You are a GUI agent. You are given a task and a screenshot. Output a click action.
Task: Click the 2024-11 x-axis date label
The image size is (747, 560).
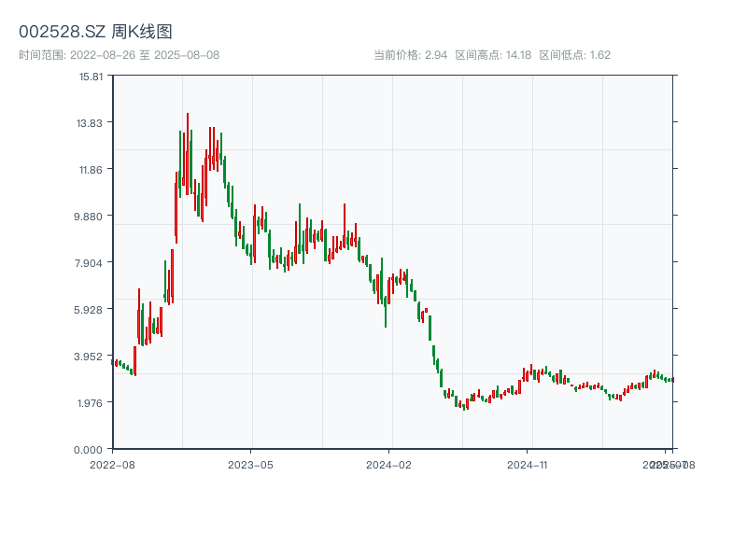(x=528, y=464)
